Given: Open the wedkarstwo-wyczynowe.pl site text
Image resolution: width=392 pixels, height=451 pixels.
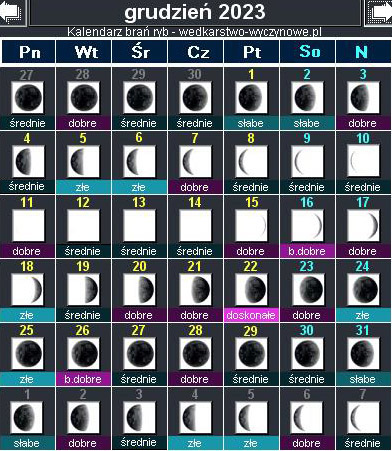Looking at the screenshot, I should pos(250,32).
